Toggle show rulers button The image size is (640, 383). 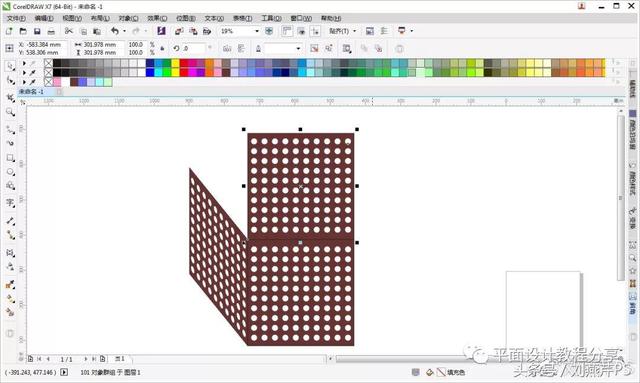point(287,31)
